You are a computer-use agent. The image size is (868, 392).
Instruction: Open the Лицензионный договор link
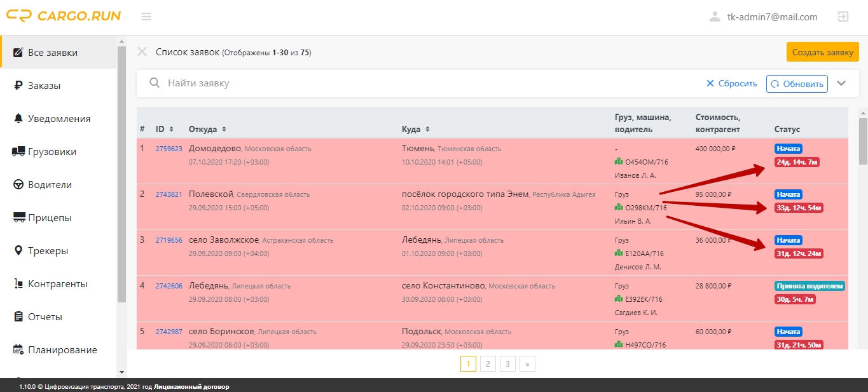point(191,386)
